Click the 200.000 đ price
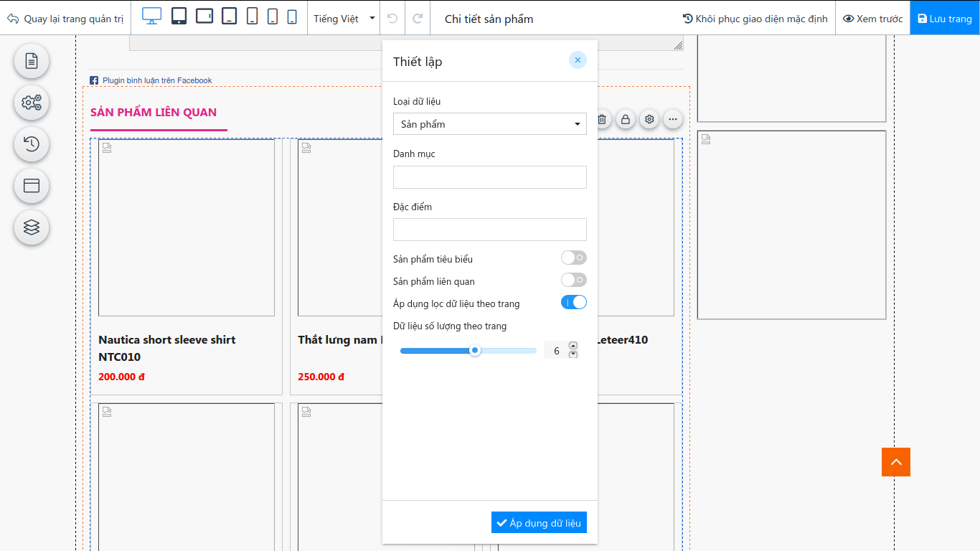This screenshot has height=551, width=980. (121, 377)
